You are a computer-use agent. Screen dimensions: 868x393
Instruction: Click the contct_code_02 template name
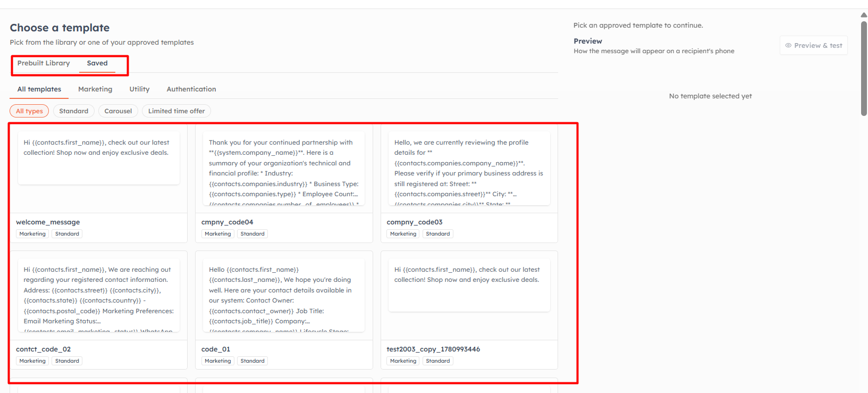pyautogui.click(x=43, y=349)
